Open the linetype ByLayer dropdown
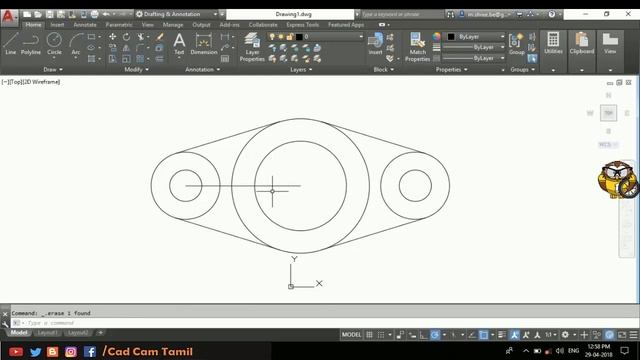The image size is (640, 360). [x=474, y=58]
